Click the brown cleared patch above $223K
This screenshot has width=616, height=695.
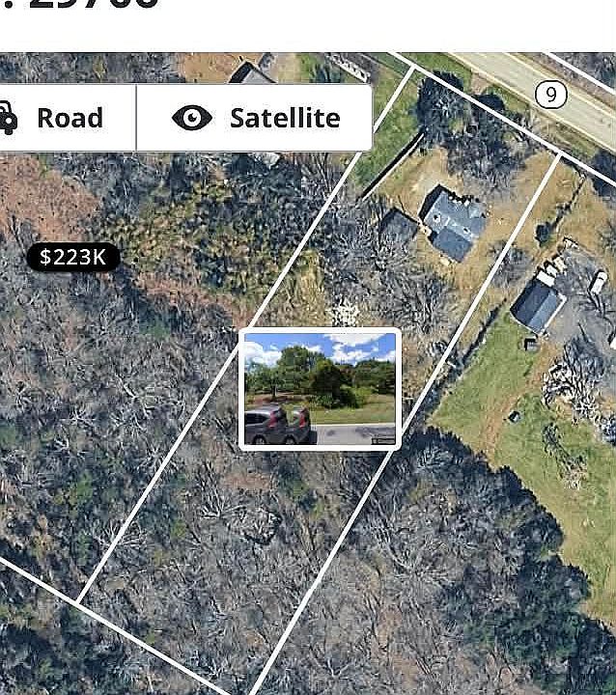click(x=44, y=197)
